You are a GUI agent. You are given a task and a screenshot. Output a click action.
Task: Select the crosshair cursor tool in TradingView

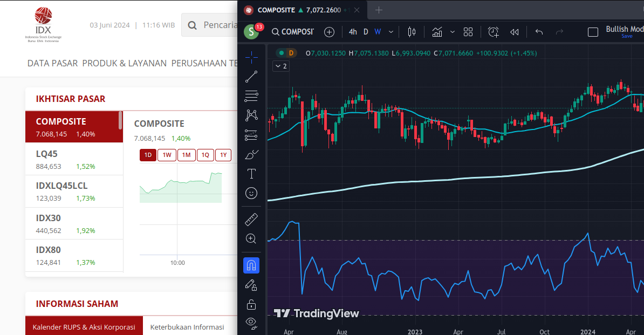pyautogui.click(x=251, y=58)
